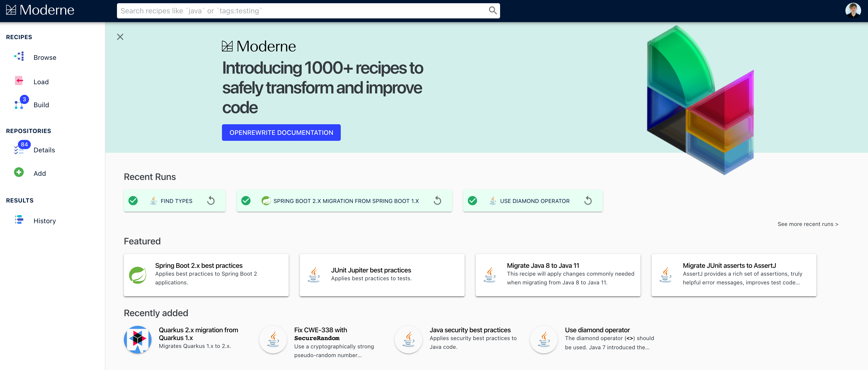Open History under Results
The height and width of the screenshot is (370, 868).
44,221
